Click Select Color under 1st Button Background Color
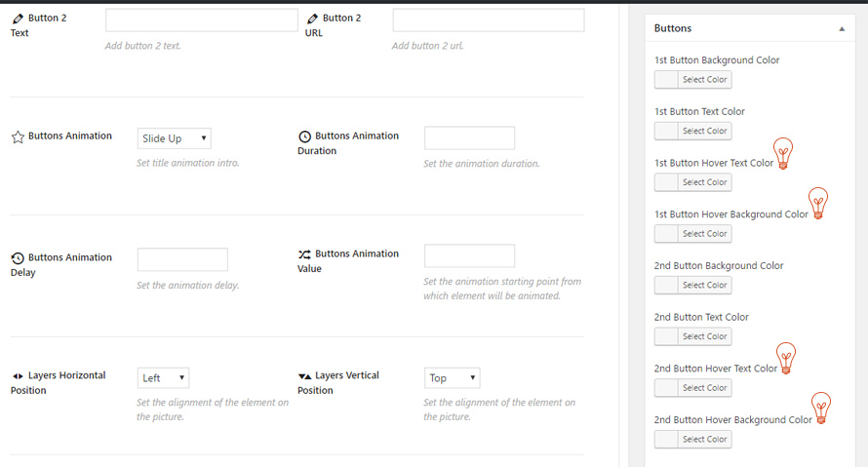The image size is (868, 468). [704, 80]
